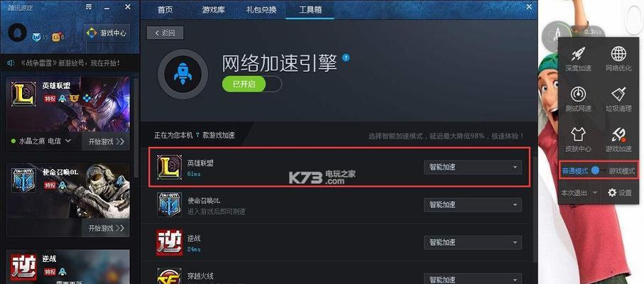The height and width of the screenshot is (284, 644).
Task: Click blue help icon beside 网络加速引擎
Action: (346, 58)
